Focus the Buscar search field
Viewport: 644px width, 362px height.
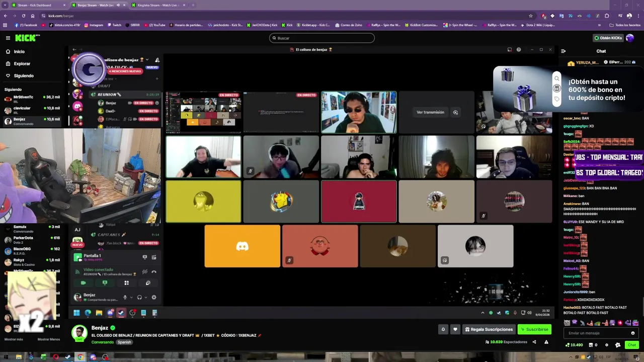[322, 38]
